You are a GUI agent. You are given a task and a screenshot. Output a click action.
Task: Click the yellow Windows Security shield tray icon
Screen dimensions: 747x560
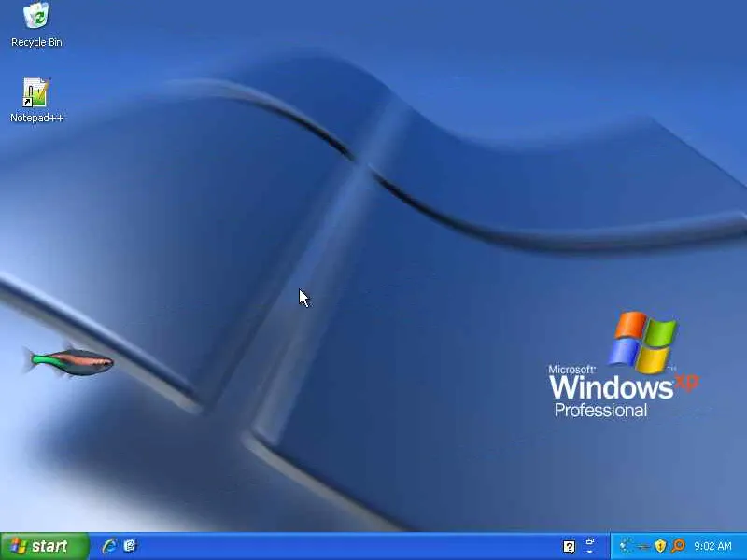tap(660, 546)
